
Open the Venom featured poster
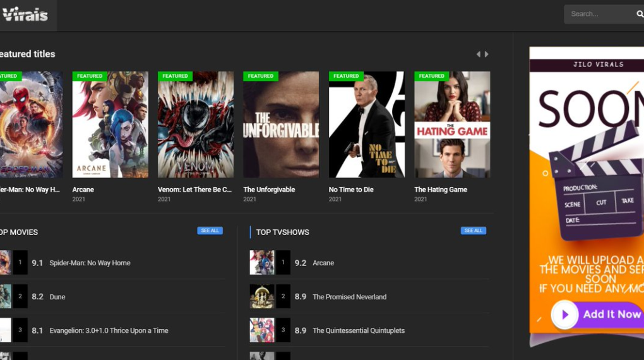pos(196,124)
